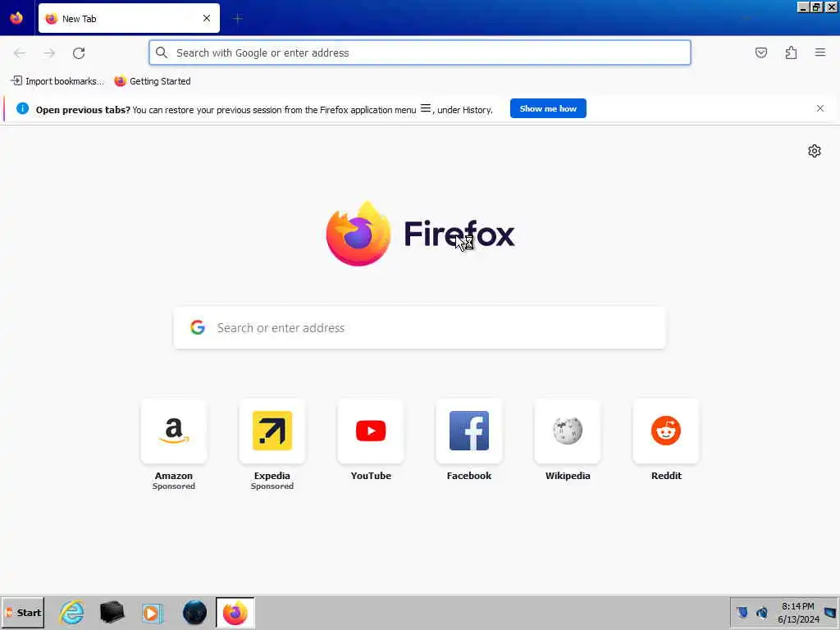Dismiss the Open previous tabs notification
This screenshot has height=630, width=840.
click(x=820, y=108)
